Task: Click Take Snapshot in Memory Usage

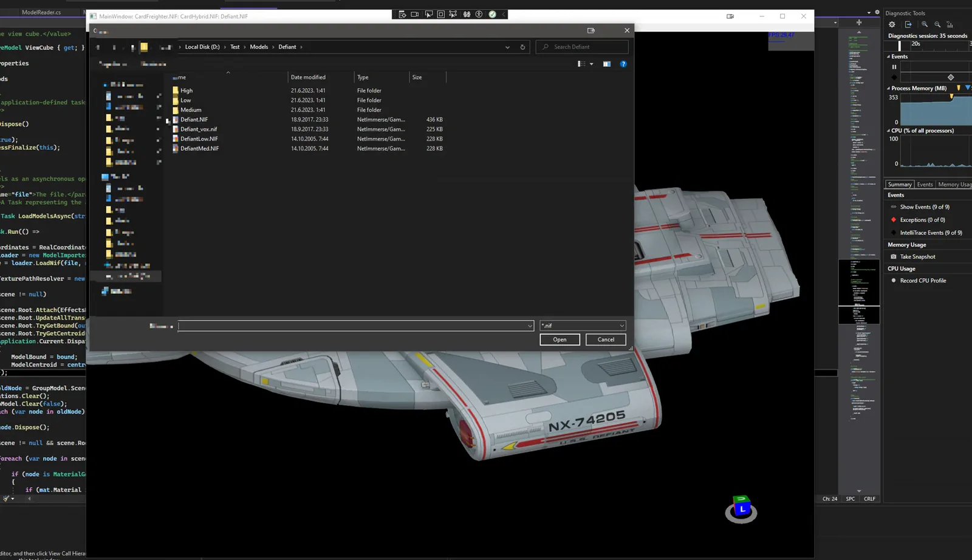Action: [917, 257]
